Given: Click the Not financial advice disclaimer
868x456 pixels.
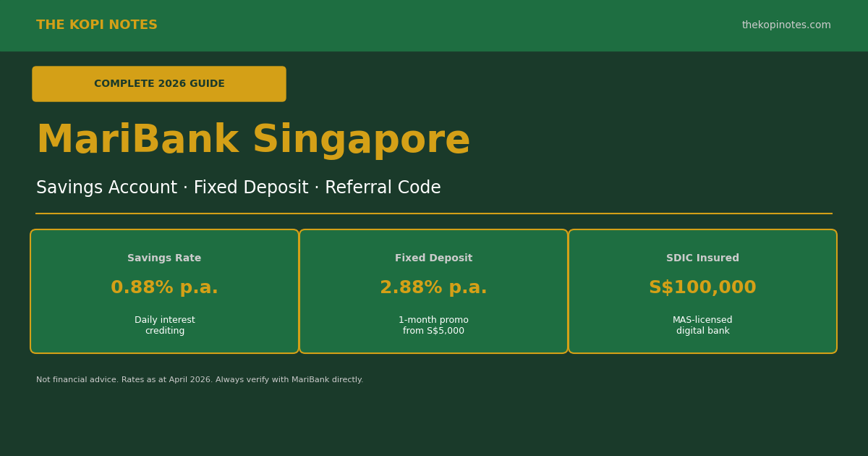Looking at the screenshot, I should 200,380.
